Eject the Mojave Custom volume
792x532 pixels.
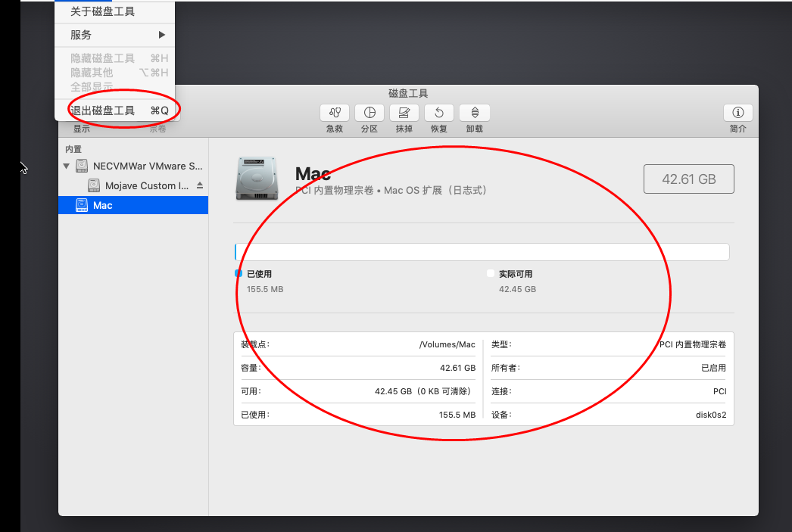pos(200,185)
